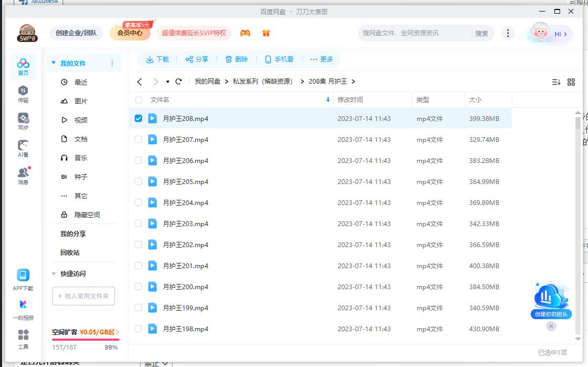Click the 会员中心 button
This screenshot has width=588, height=367.
(130, 33)
